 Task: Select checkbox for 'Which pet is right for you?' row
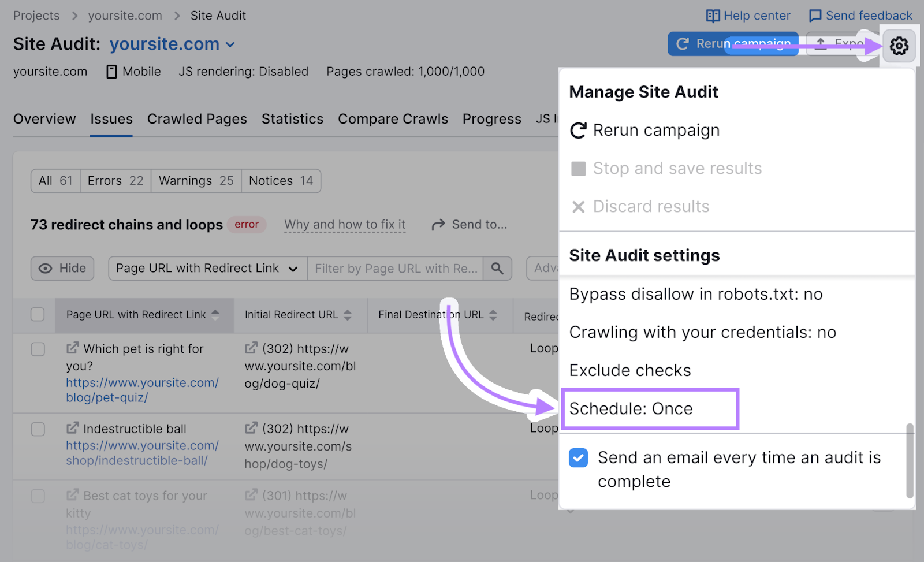pyautogui.click(x=38, y=349)
